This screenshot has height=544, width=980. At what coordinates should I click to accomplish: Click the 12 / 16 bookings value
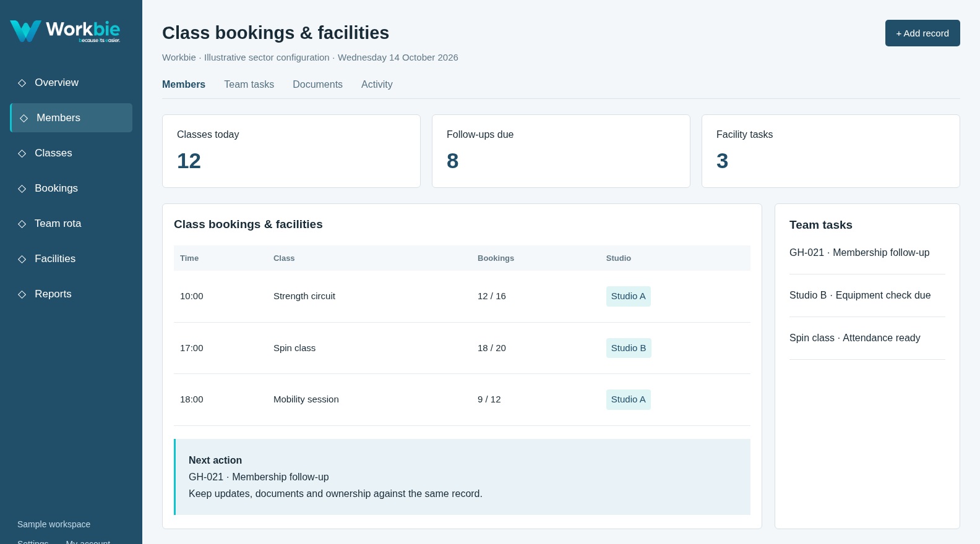(x=492, y=296)
